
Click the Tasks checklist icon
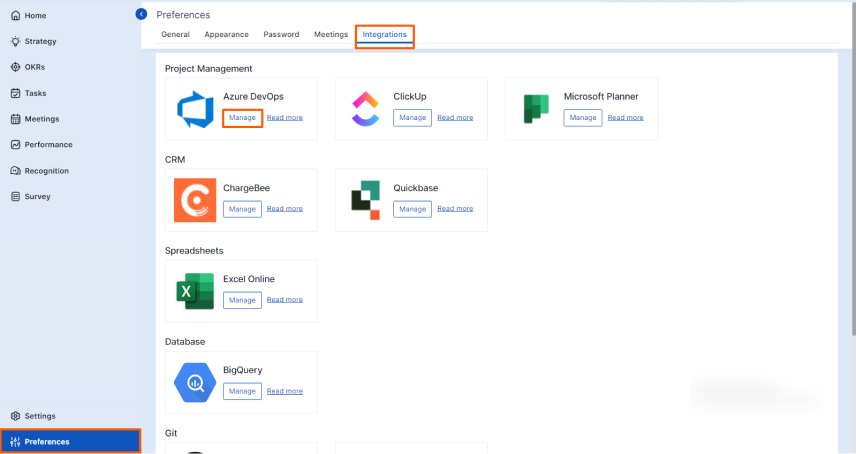click(15, 93)
